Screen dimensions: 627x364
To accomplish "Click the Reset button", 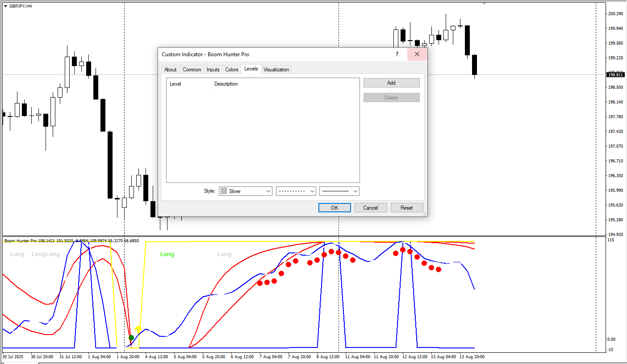I will [407, 208].
